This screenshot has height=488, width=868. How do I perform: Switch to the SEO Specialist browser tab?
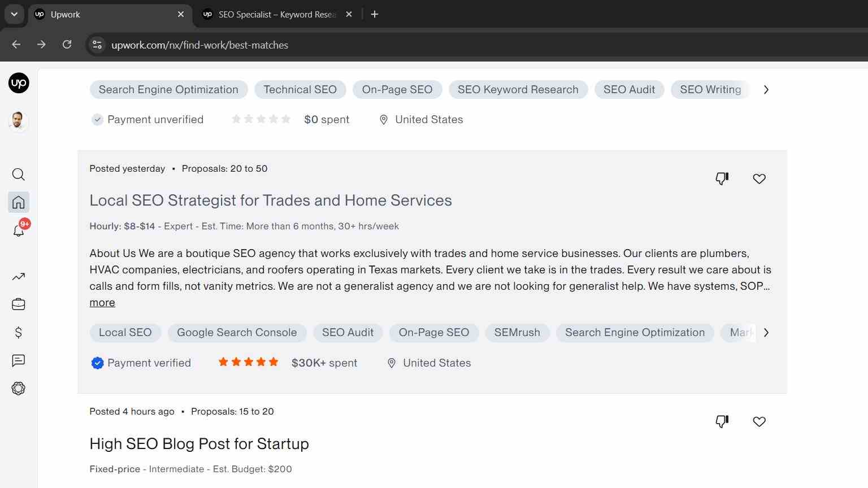(278, 14)
